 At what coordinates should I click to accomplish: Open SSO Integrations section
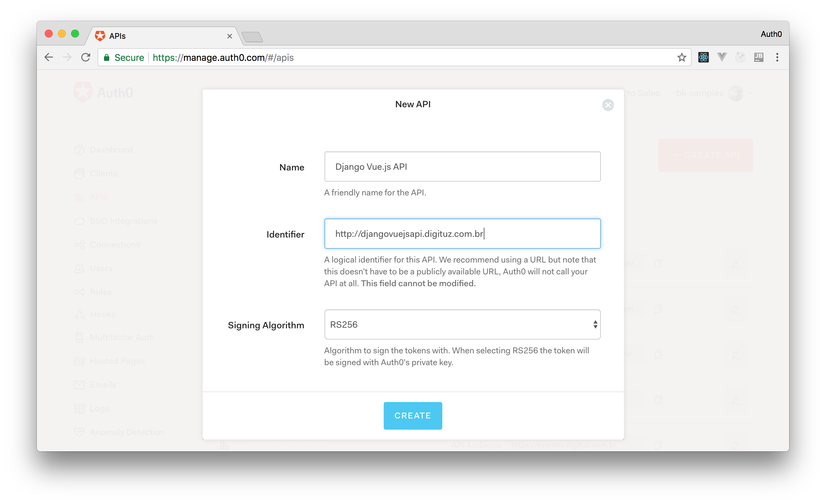pos(123,221)
